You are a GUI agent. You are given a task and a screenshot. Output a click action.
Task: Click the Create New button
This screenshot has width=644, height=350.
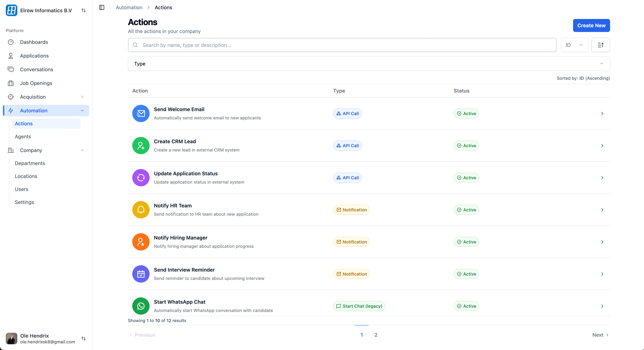(x=591, y=25)
